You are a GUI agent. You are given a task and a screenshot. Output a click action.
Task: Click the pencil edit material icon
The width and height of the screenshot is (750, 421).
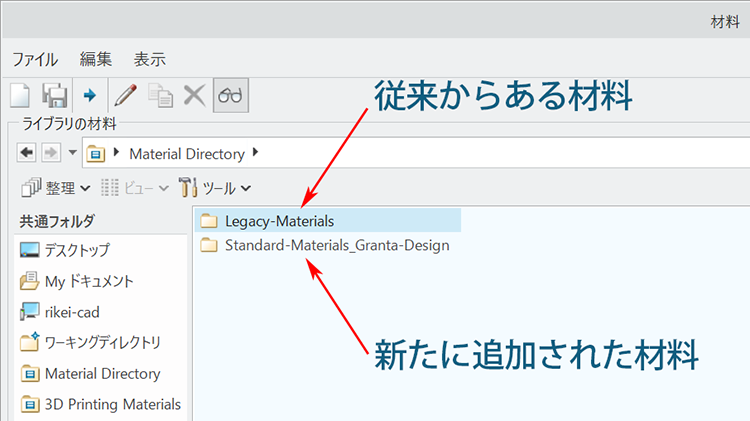pyautogui.click(x=126, y=96)
